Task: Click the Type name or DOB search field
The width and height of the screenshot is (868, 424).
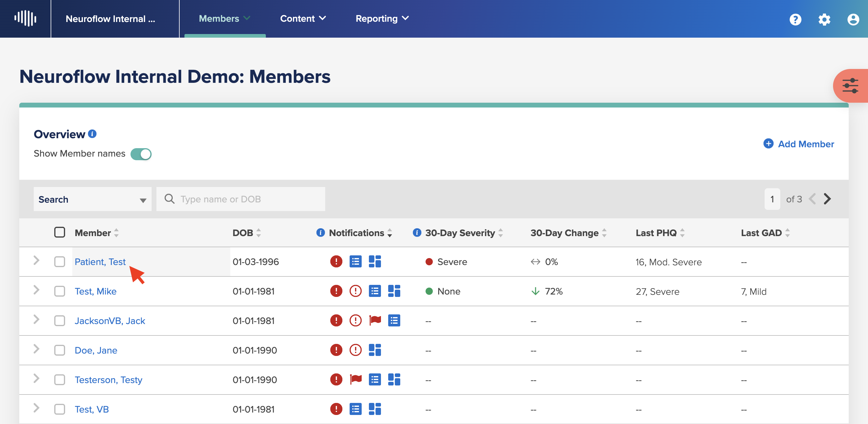Action: click(x=241, y=199)
